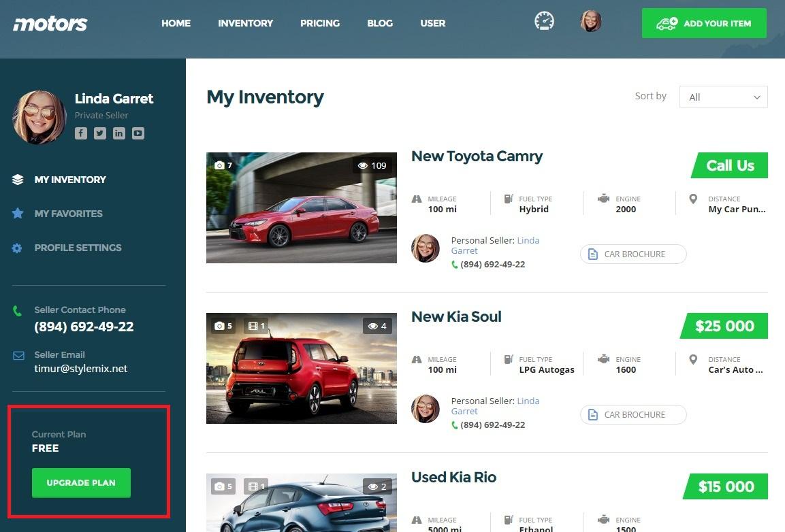This screenshot has width=785, height=532.
Task: Click the UPGRADE PLAN button
Action: pos(81,483)
